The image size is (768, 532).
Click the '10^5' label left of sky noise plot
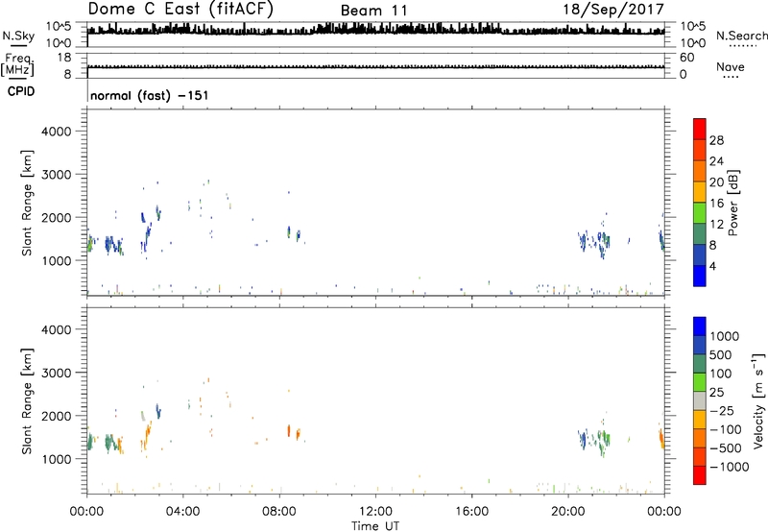59,26
